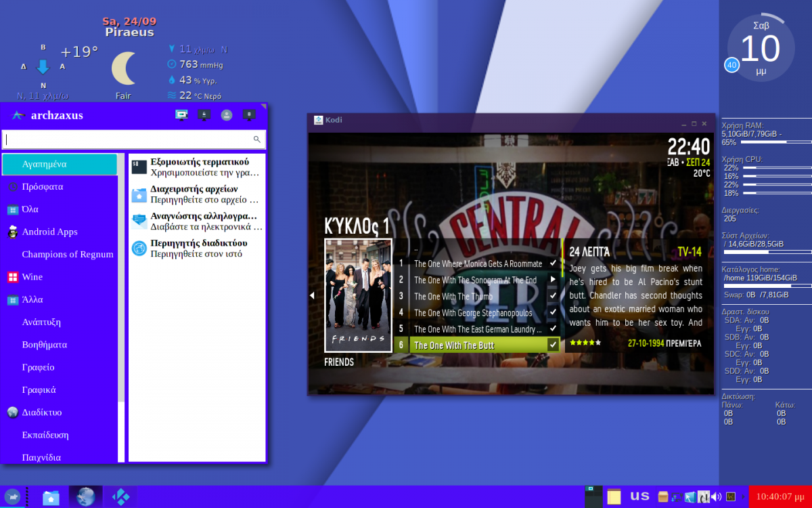Click the left arrow beside Friends poster
Viewport: 812px width, 508px height.
(312, 295)
